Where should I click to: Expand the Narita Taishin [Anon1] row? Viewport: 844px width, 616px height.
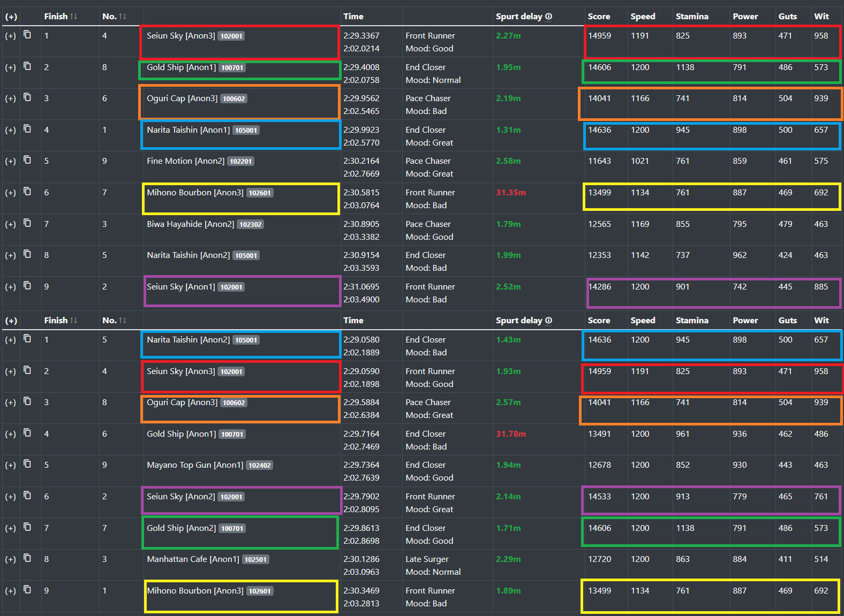(11, 130)
